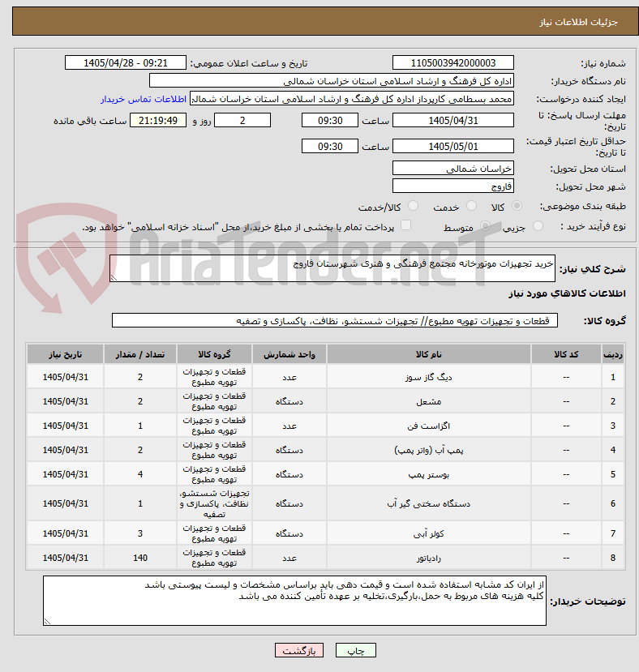
Task: Click item name اگزاست فن
Action: 429,426
